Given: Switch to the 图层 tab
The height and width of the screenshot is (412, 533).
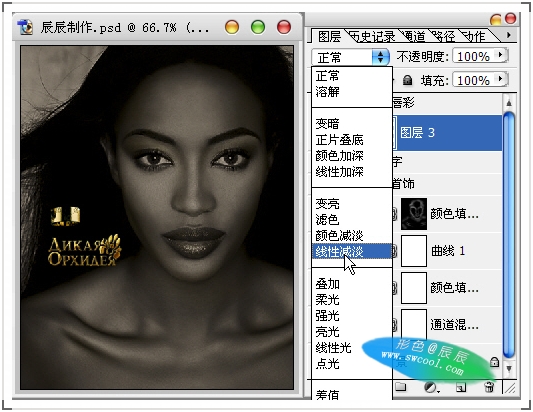Looking at the screenshot, I should tap(329, 36).
